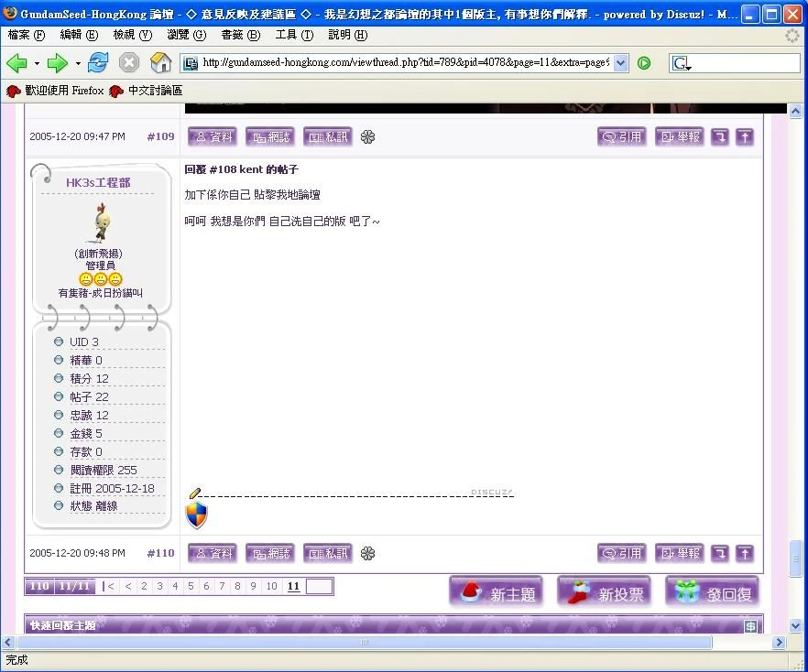Click horizontal scrollbar right arrow
808x672 pixels.
pos(779,642)
